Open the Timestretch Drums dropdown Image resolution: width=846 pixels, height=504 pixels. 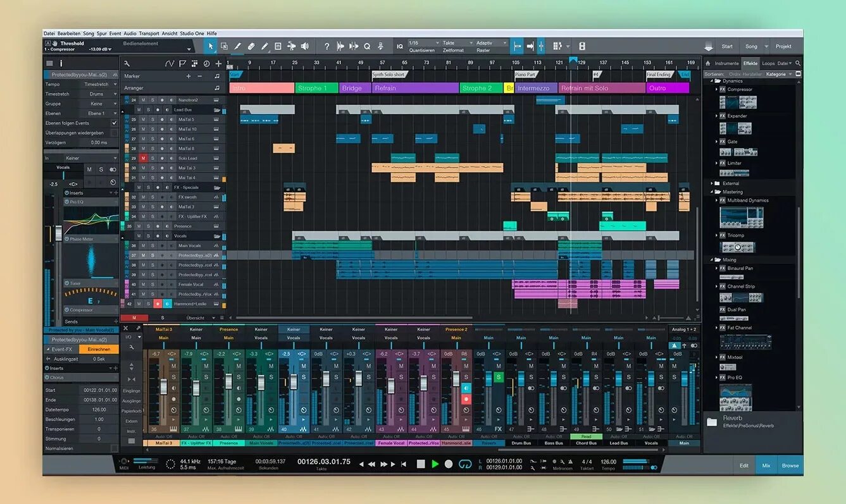click(97, 94)
